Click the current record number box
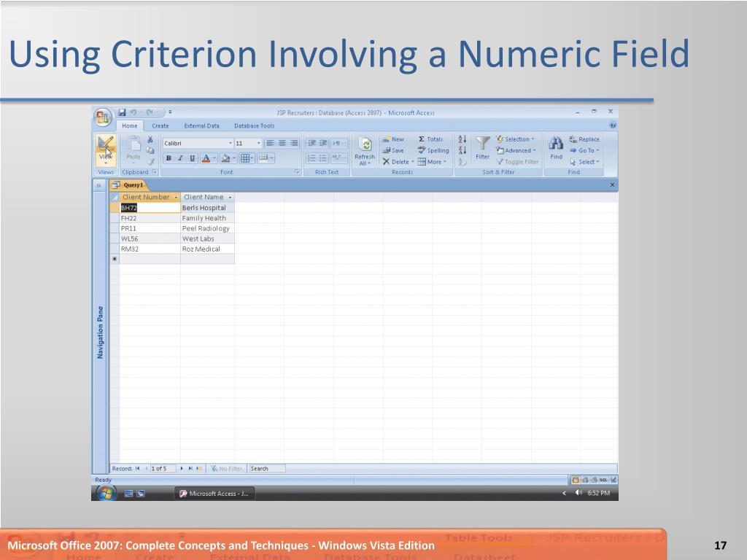This screenshot has width=747, height=560. [163, 469]
